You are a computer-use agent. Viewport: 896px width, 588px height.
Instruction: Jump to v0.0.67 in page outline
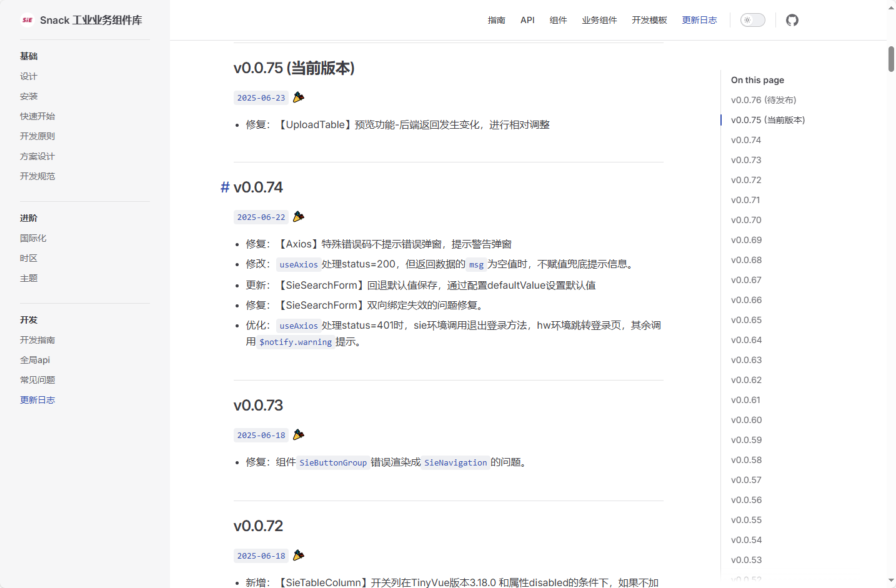[746, 280]
